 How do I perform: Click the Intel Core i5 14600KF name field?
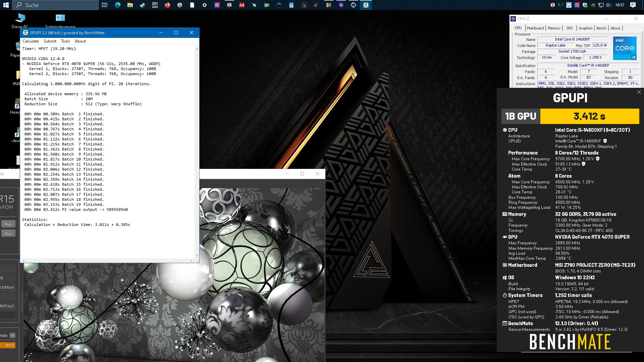[572, 39]
